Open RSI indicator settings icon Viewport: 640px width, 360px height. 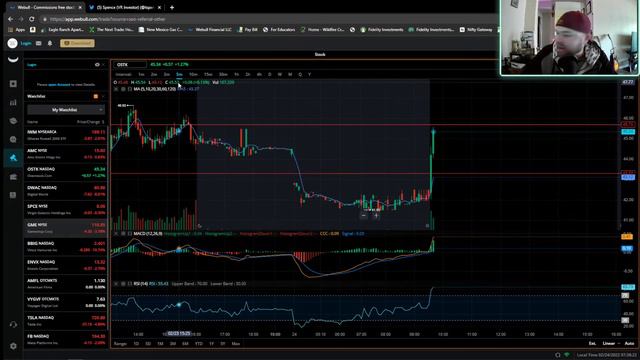tap(123, 284)
